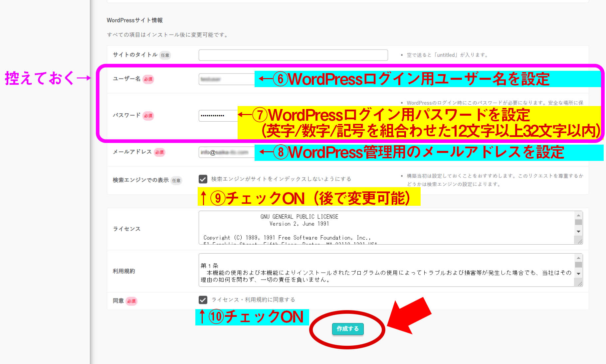Click the password input field
606x364 pixels.
point(218,116)
